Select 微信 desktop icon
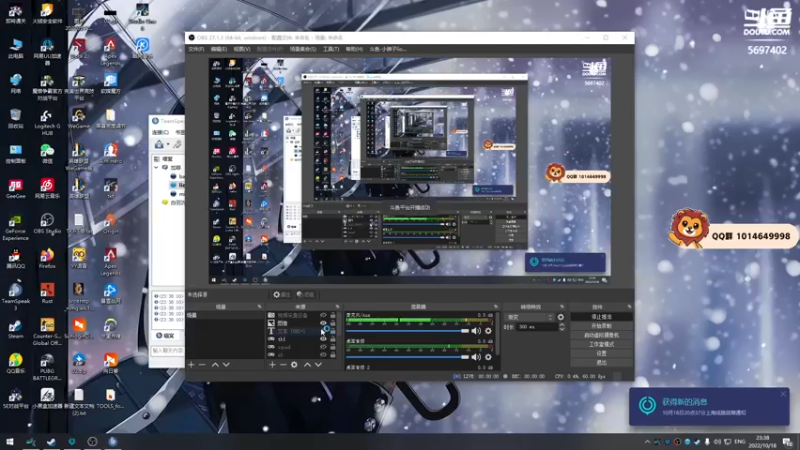The width and height of the screenshot is (800, 450). click(x=47, y=154)
